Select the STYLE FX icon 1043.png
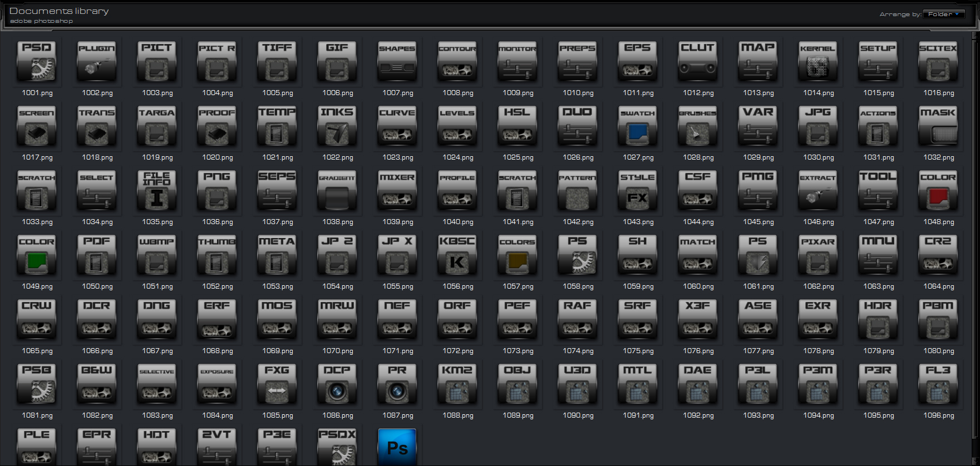This screenshot has height=466, width=980. point(638,190)
